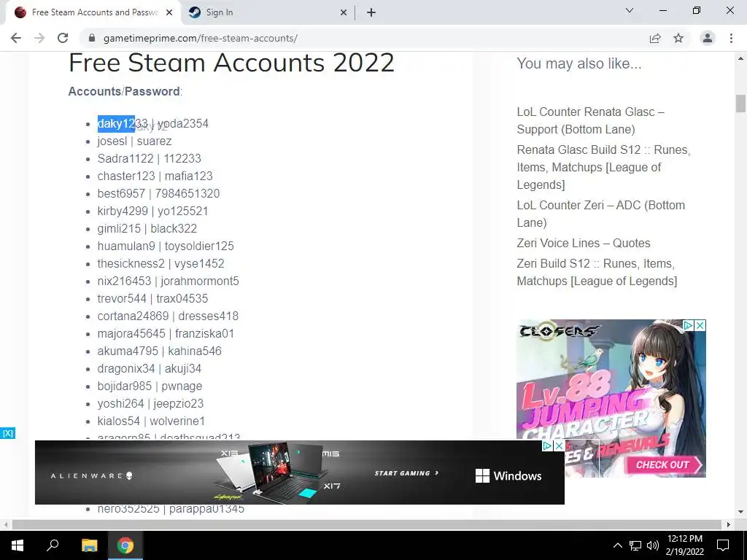Open the volume tray icon
Screen dimensions: 747x560
pyautogui.click(x=652, y=545)
